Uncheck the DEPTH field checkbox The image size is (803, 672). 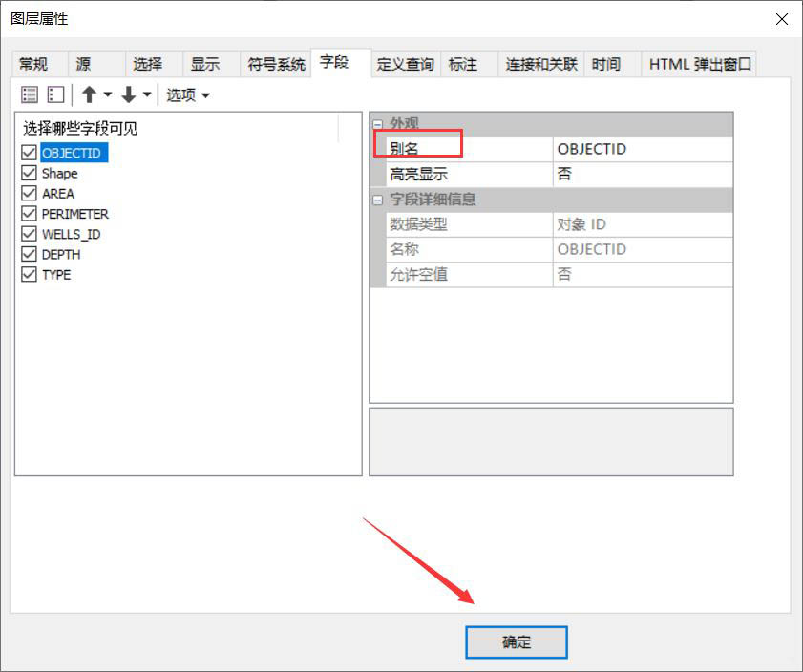click(29, 254)
